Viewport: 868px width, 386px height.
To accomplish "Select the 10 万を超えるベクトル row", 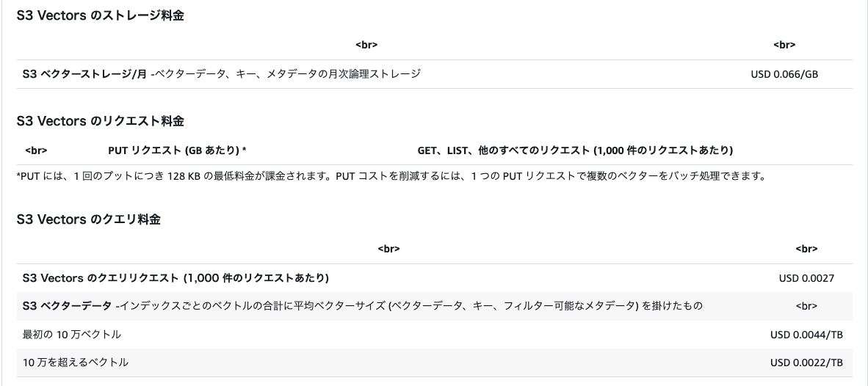I will (x=76, y=363).
